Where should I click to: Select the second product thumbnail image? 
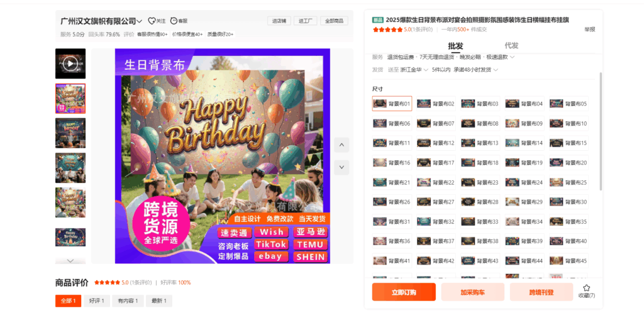pyautogui.click(x=70, y=99)
